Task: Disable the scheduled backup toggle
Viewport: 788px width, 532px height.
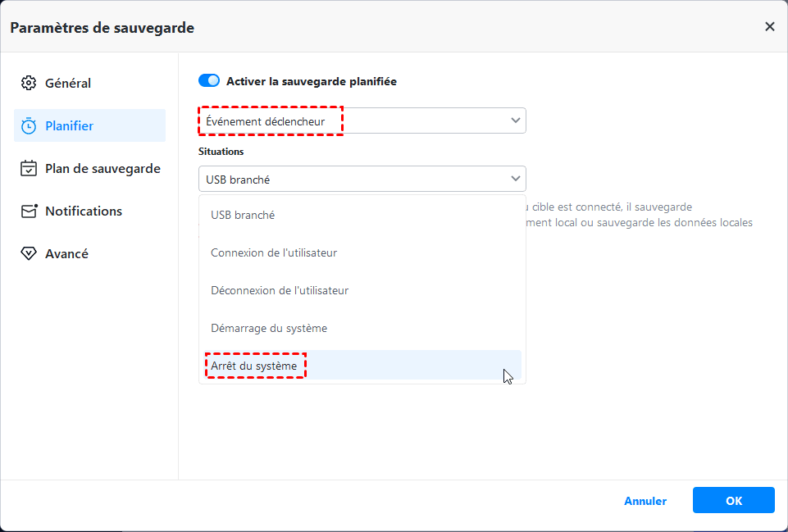Action: 209,81
